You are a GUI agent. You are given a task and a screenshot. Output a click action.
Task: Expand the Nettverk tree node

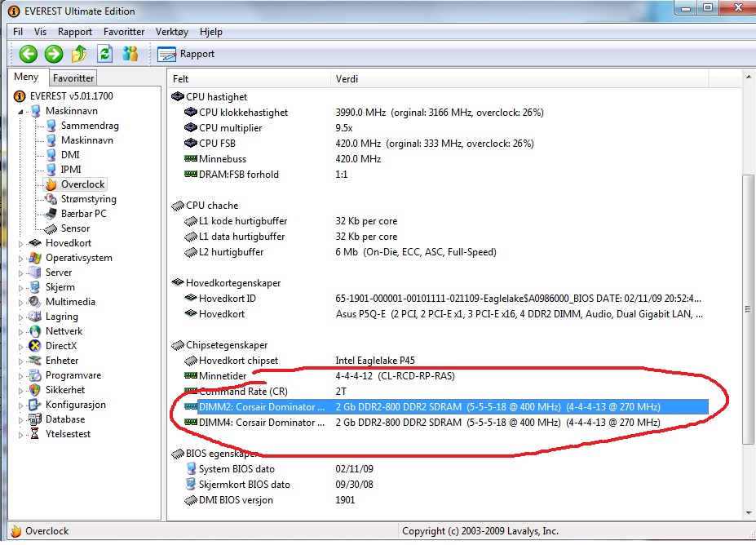[20, 332]
